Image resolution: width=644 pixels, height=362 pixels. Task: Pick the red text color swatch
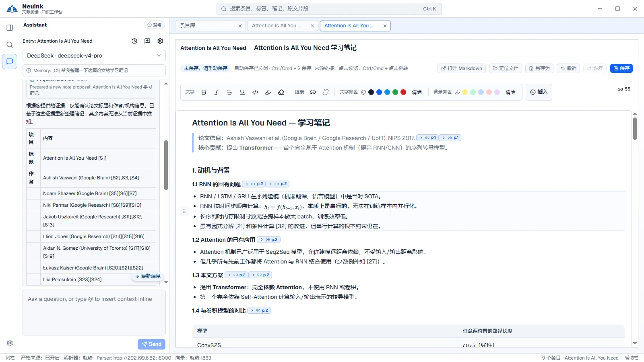pos(403,92)
